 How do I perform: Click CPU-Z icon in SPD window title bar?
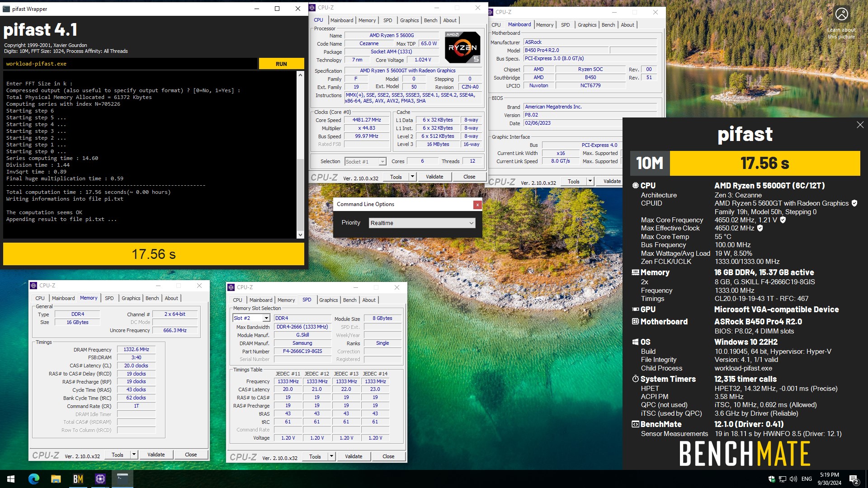point(231,287)
